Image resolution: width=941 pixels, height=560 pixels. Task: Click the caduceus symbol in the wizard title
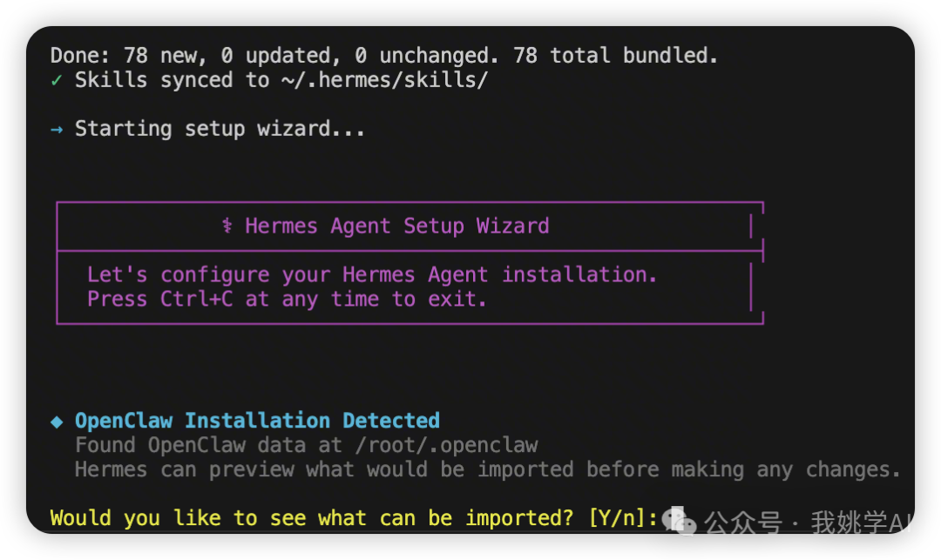[227, 226]
